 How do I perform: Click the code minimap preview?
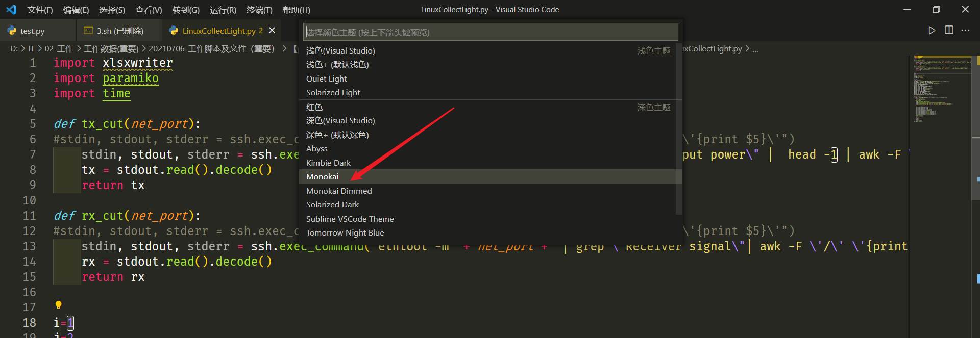(x=942, y=90)
